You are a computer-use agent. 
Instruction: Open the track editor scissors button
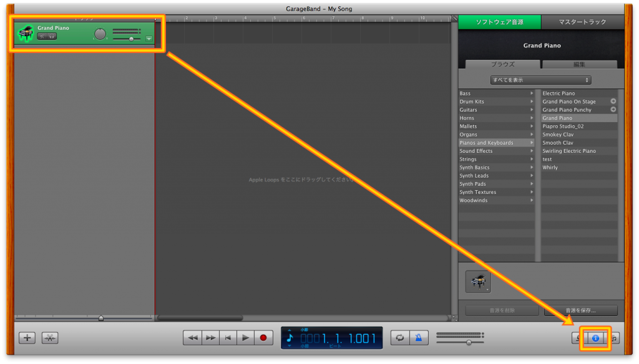point(50,338)
